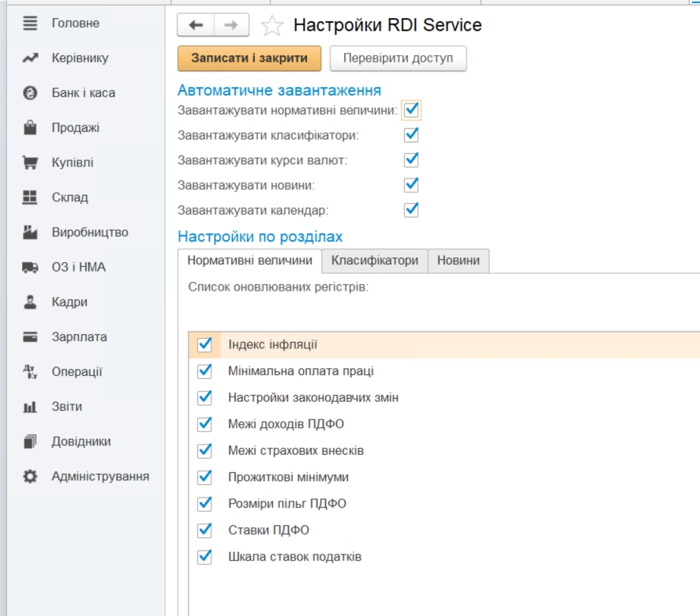
Task: Open the Продажі shopping bag icon
Action: (30, 128)
